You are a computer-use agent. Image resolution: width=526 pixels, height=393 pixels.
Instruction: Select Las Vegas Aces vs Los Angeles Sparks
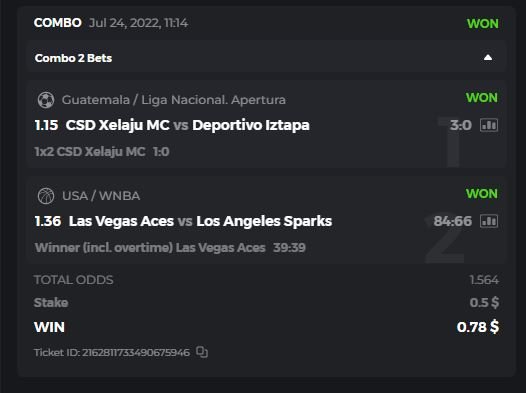pos(200,221)
